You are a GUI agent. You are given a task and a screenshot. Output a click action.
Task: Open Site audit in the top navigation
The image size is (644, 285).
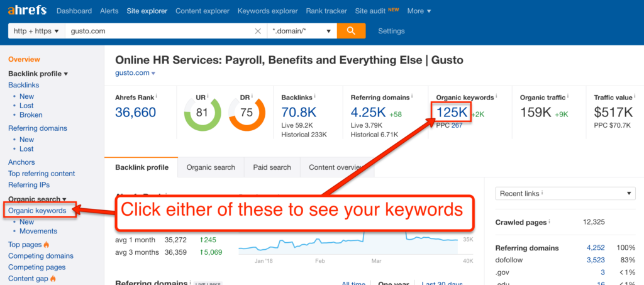coord(370,11)
